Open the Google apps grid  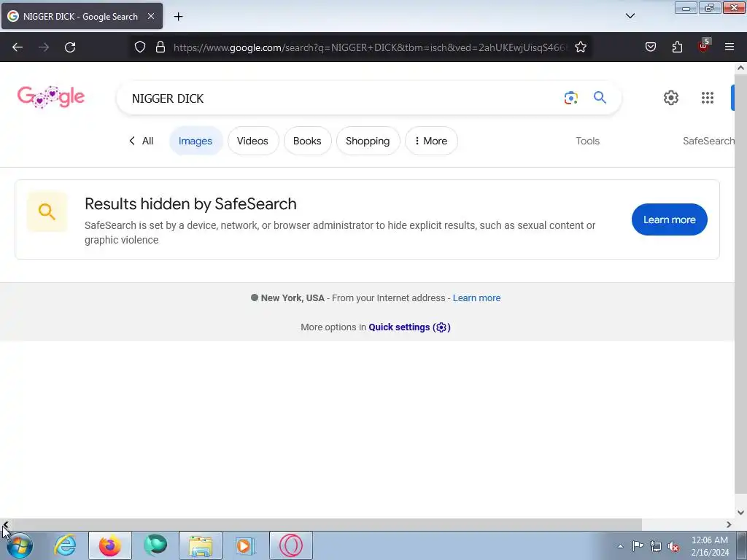pyautogui.click(x=708, y=98)
